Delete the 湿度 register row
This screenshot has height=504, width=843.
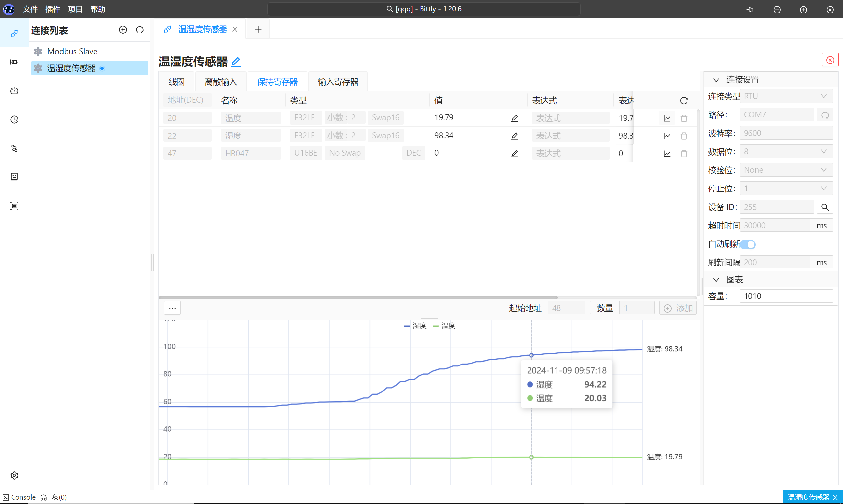[684, 136]
